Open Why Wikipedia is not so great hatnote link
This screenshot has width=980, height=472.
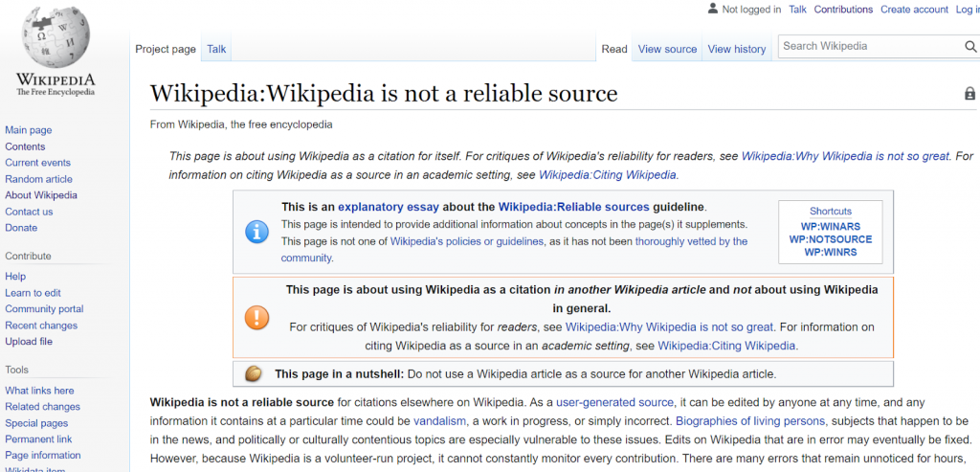[845, 156]
